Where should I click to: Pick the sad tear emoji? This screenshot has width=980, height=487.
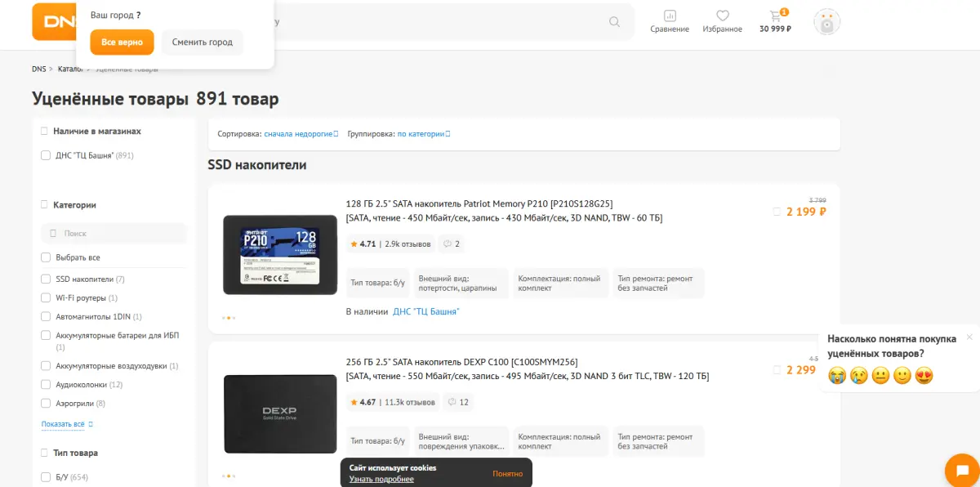point(858,376)
